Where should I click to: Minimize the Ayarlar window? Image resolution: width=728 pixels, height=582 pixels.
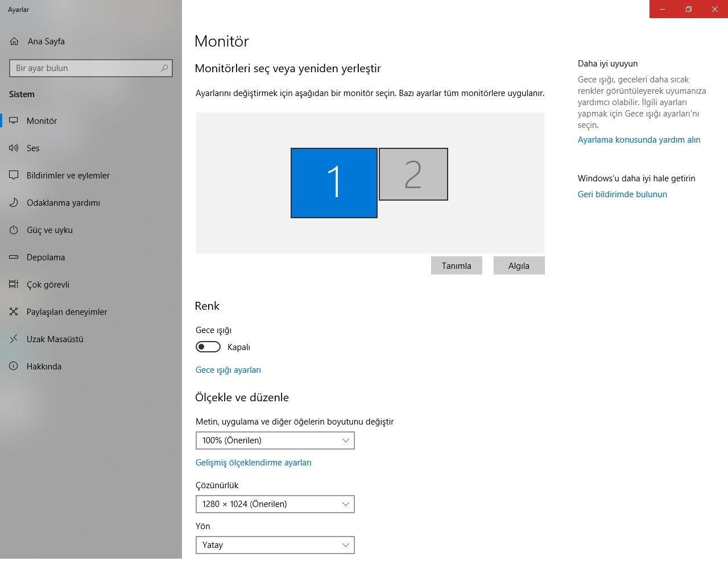663,9
